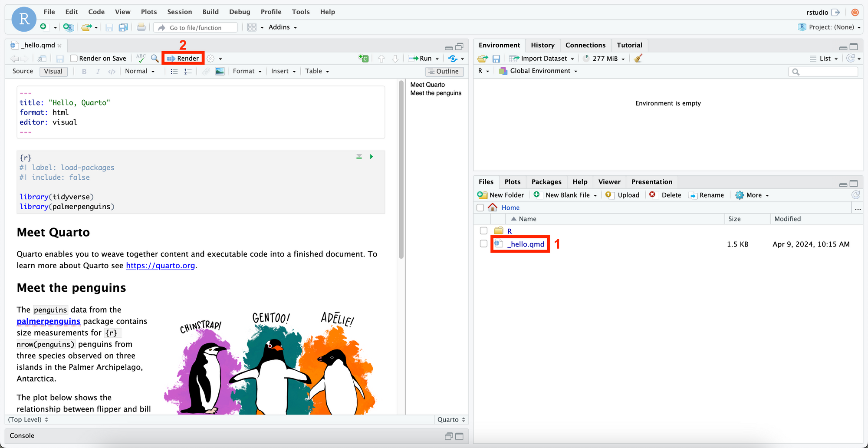This screenshot has width=868, height=448.
Task: Open the Addins dropdown
Action: click(283, 27)
